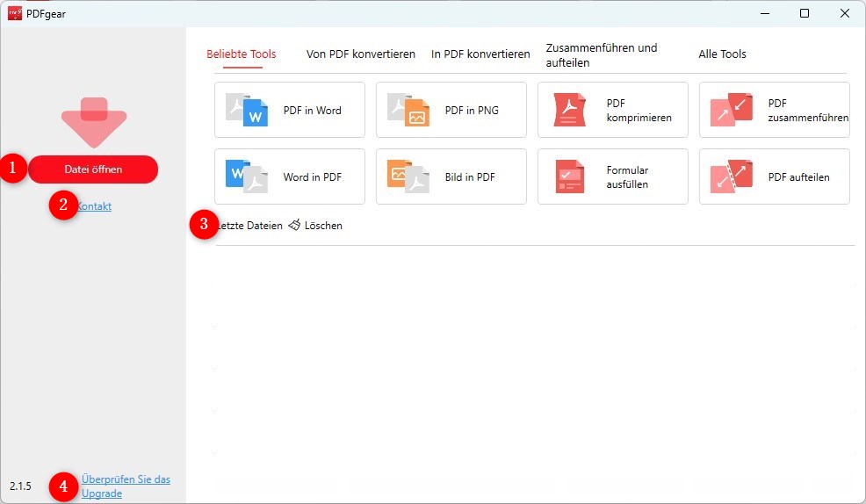Choose the Formular ausfüllen label
This screenshot has width=866, height=504.
pos(627,177)
